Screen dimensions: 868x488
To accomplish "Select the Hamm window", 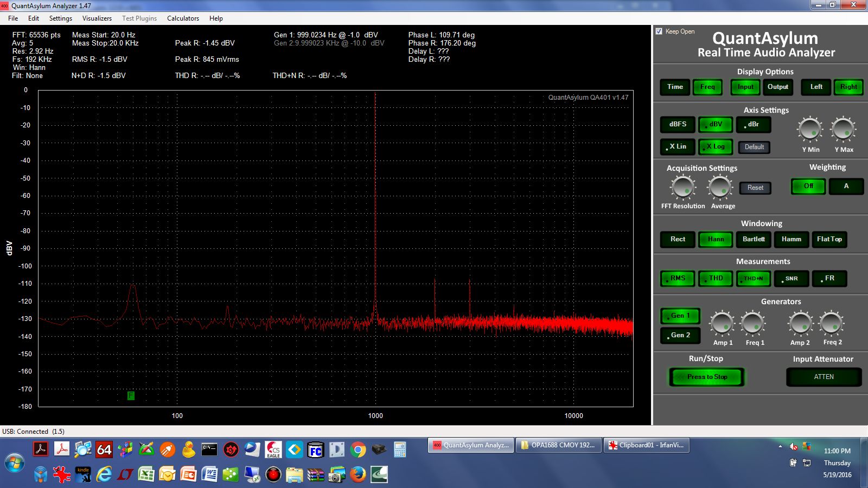I will tap(791, 239).
